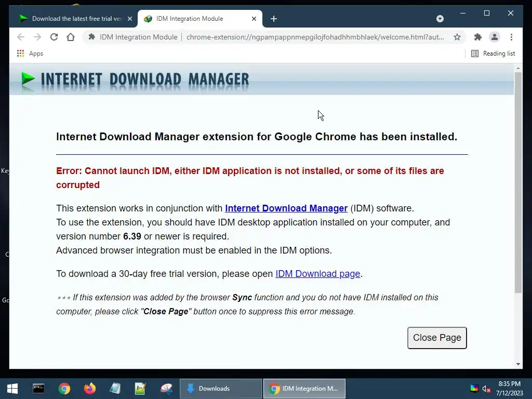Click the Close Page button

coord(437,338)
